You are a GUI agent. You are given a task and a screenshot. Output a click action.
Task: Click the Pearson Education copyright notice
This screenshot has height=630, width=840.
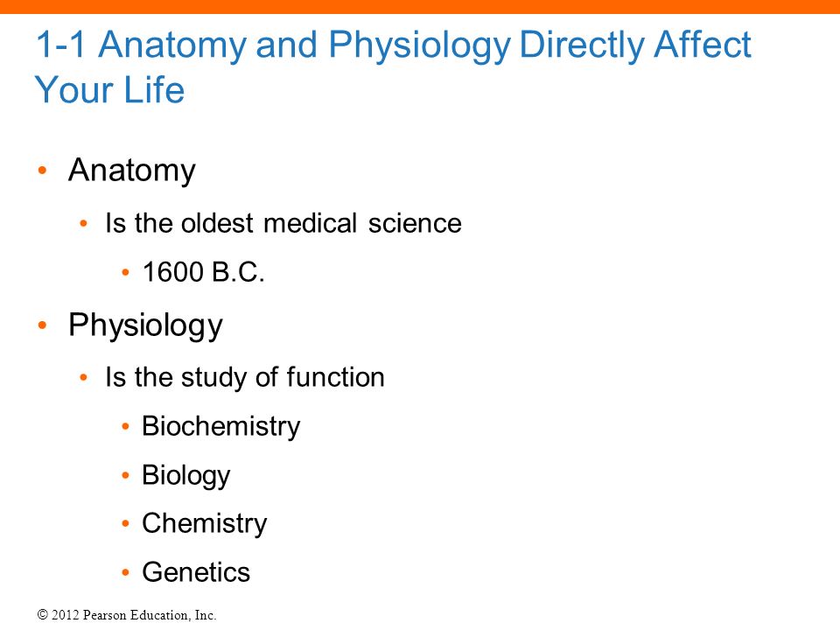[126, 615]
